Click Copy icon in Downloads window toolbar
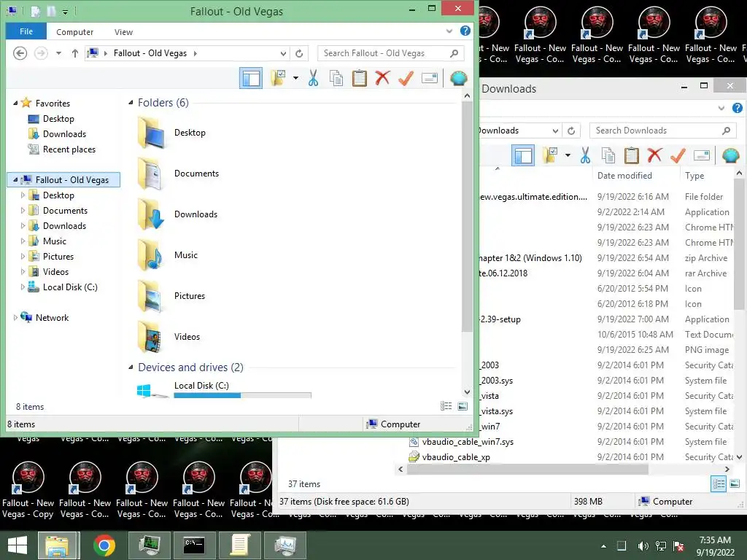 point(608,155)
